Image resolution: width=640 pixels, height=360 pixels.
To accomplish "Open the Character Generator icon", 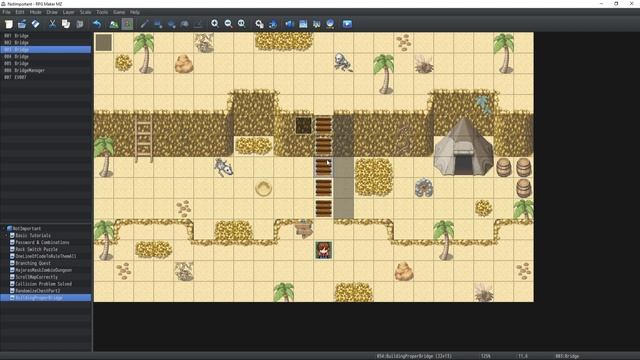I will click(x=316, y=24).
